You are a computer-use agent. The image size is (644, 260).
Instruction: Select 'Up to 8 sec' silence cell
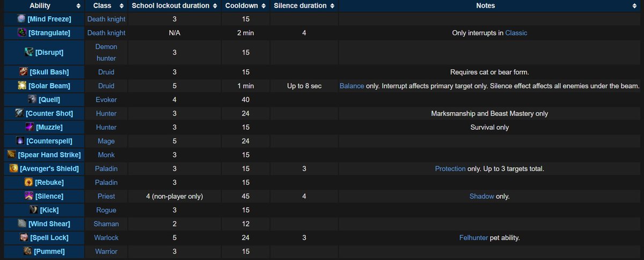(304, 86)
